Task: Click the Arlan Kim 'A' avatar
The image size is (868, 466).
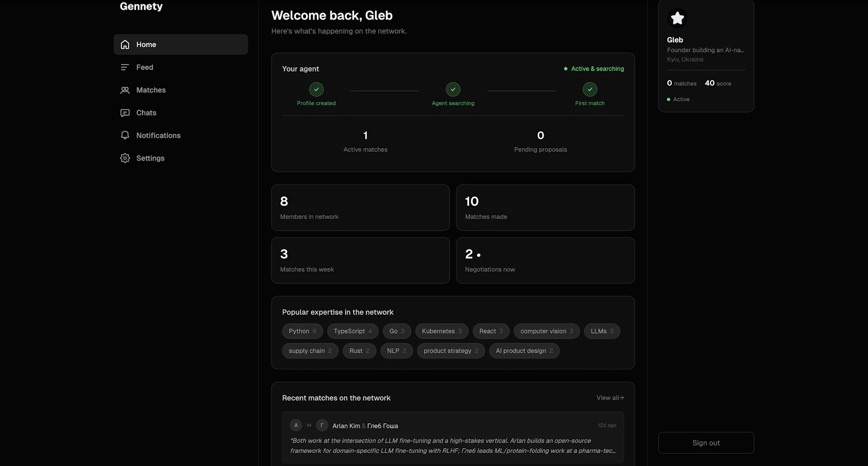Action: (x=296, y=425)
